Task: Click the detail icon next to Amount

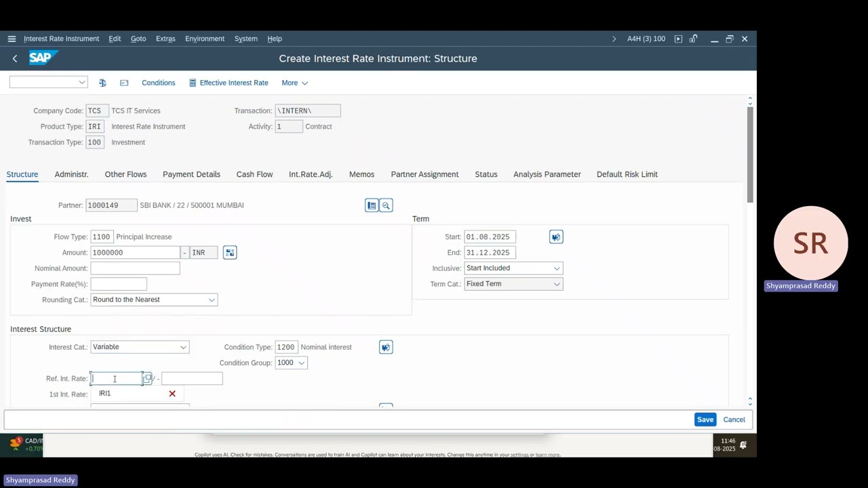Action: point(230,253)
